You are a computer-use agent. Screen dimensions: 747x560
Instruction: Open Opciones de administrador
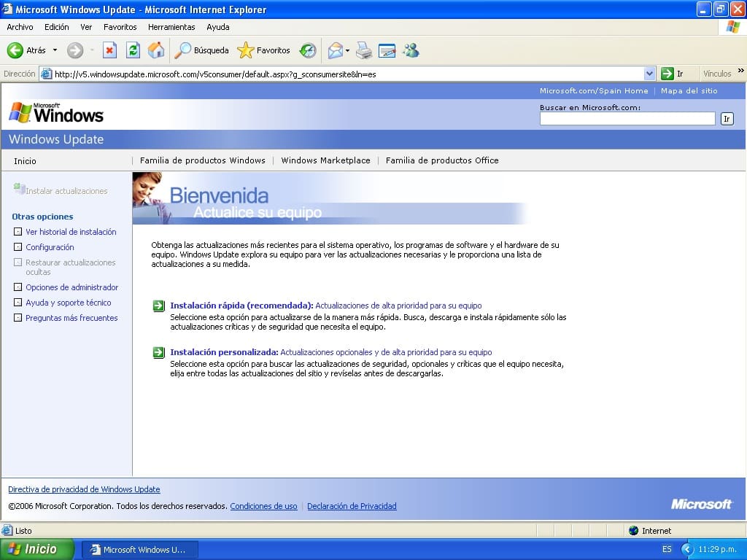[x=72, y=287]
